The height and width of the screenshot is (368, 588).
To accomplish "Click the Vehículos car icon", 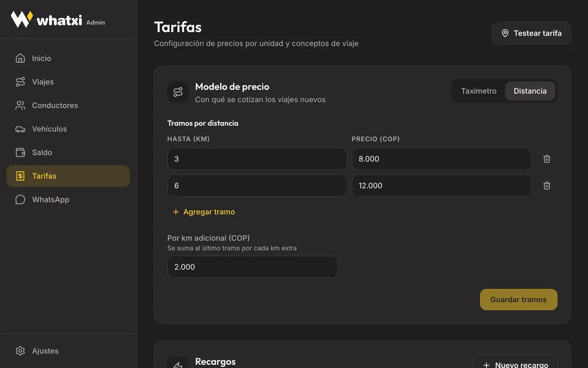I will 20,129.
